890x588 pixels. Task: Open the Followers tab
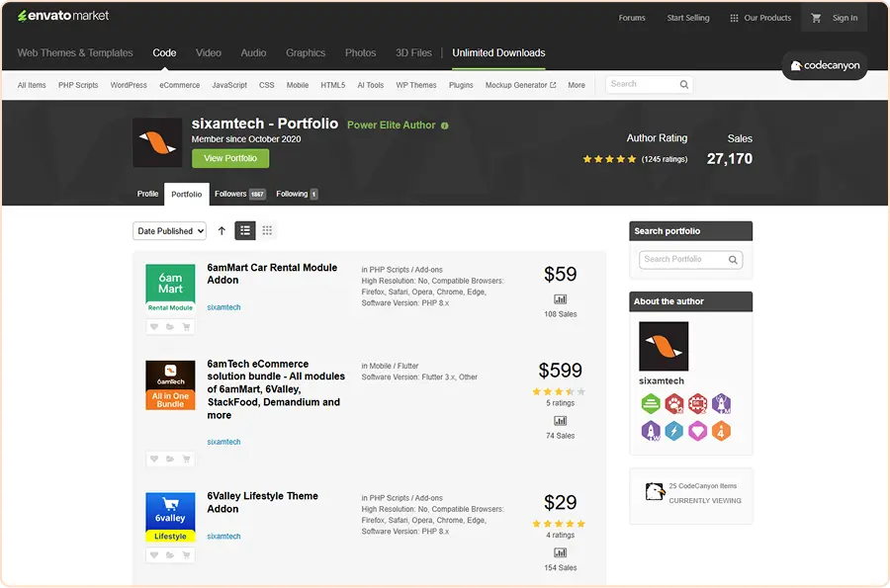[239, 194]
